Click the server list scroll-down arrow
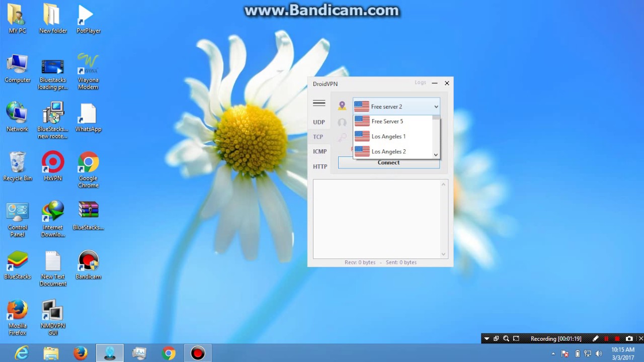644x362 pixels. [436, 155]
